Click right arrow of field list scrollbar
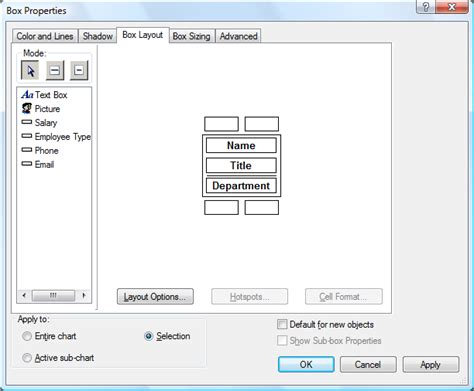Viewport: 474px width, 391px height. pos(84,295)
